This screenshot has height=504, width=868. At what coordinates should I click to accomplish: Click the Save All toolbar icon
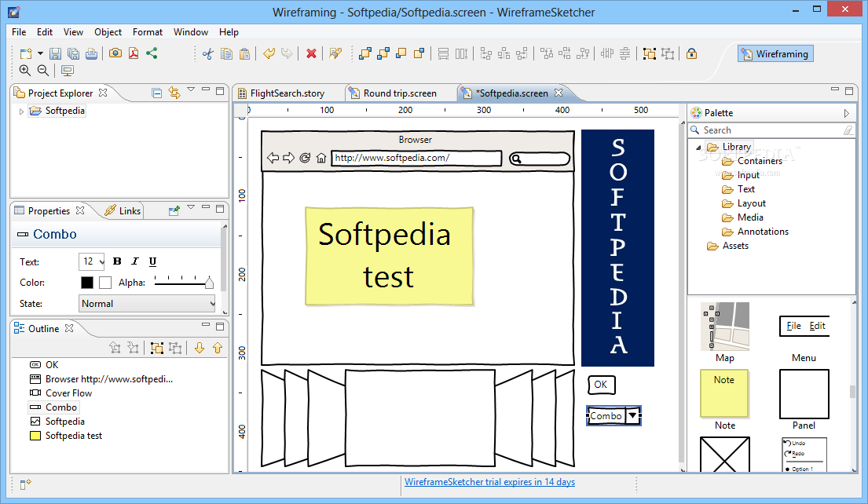coord(73,53)
